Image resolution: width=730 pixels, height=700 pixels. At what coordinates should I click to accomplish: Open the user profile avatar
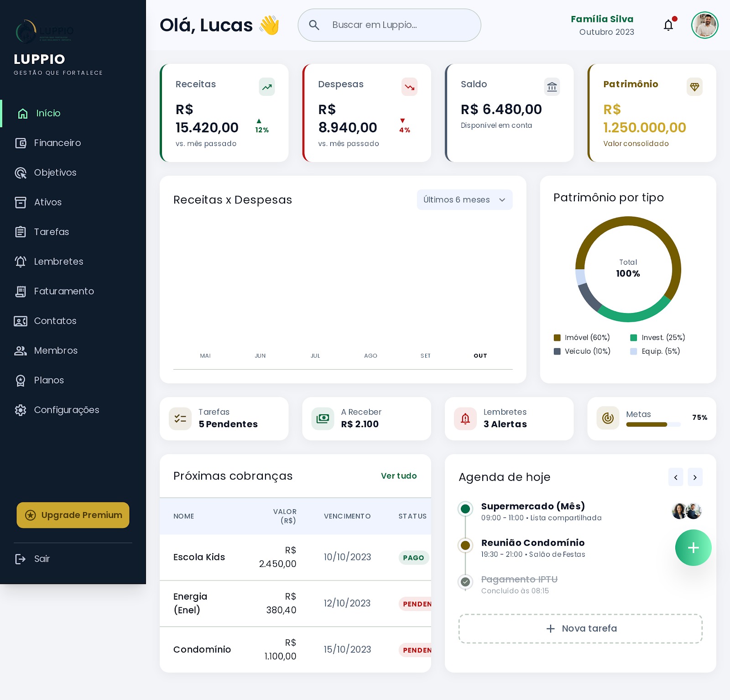(x=704, y=25)
